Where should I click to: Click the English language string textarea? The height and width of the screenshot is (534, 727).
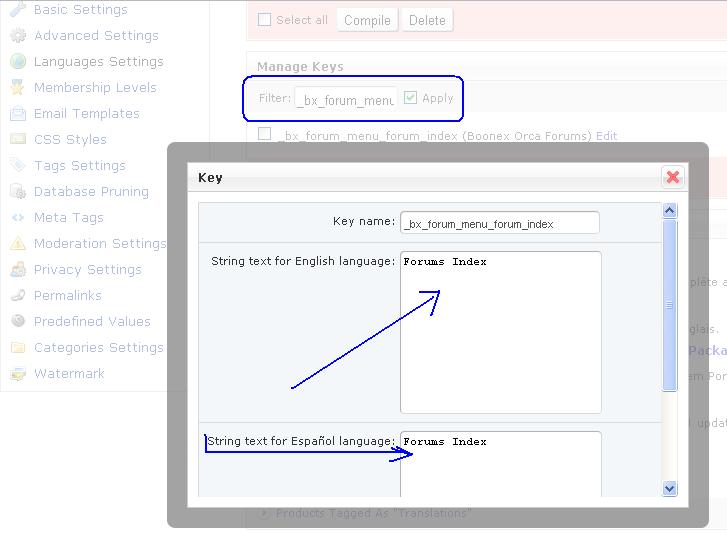501,332
